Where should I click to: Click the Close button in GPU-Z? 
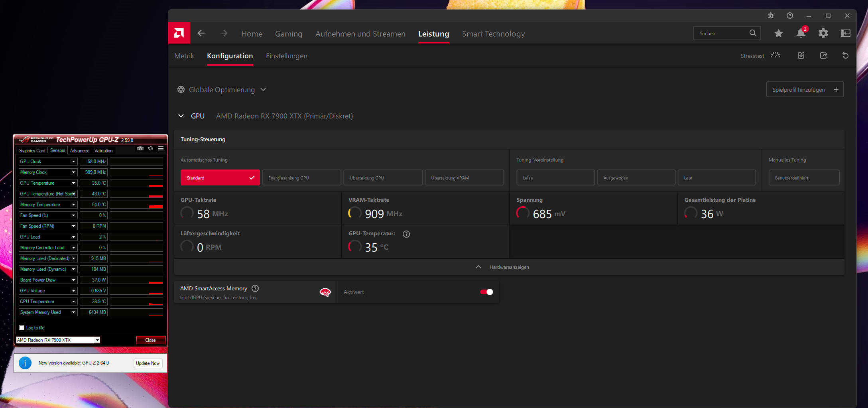coord(150,340)
